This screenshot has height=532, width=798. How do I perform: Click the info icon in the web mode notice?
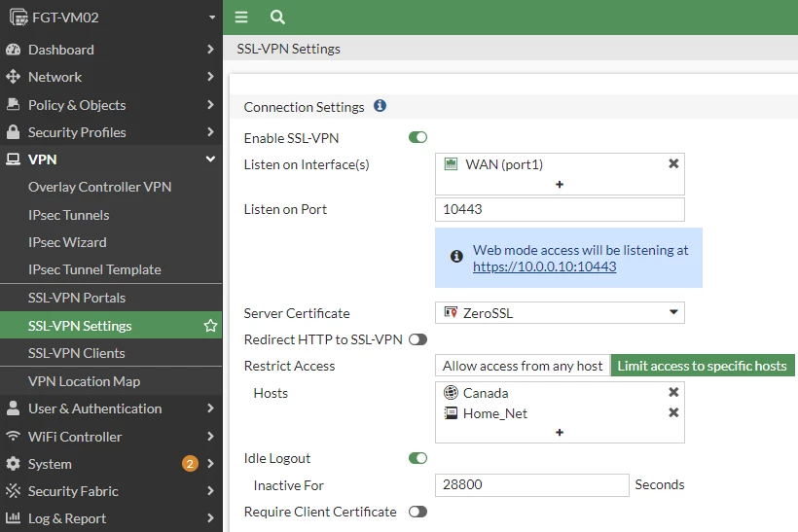click(456, 256)
